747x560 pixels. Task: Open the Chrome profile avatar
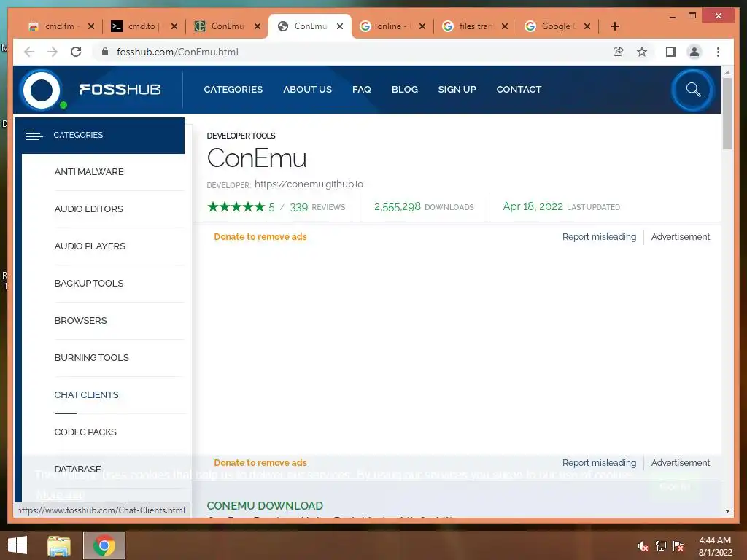coord(694,52)
